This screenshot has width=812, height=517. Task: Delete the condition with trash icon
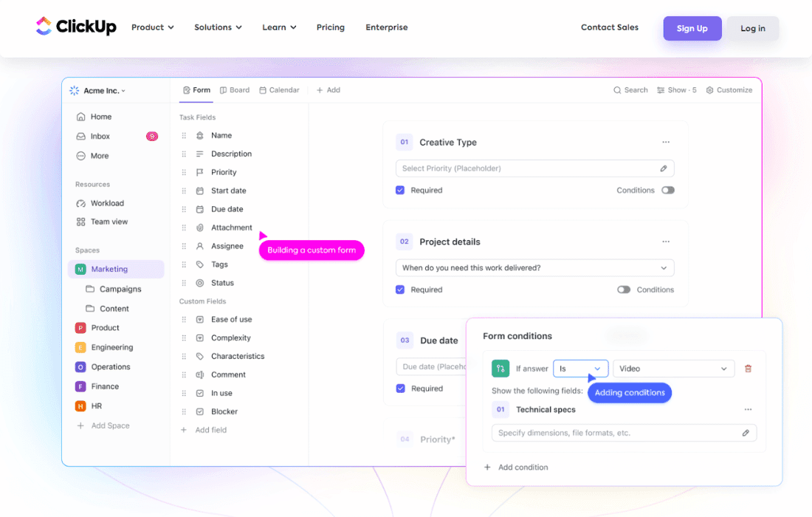[x=748, y=369]
